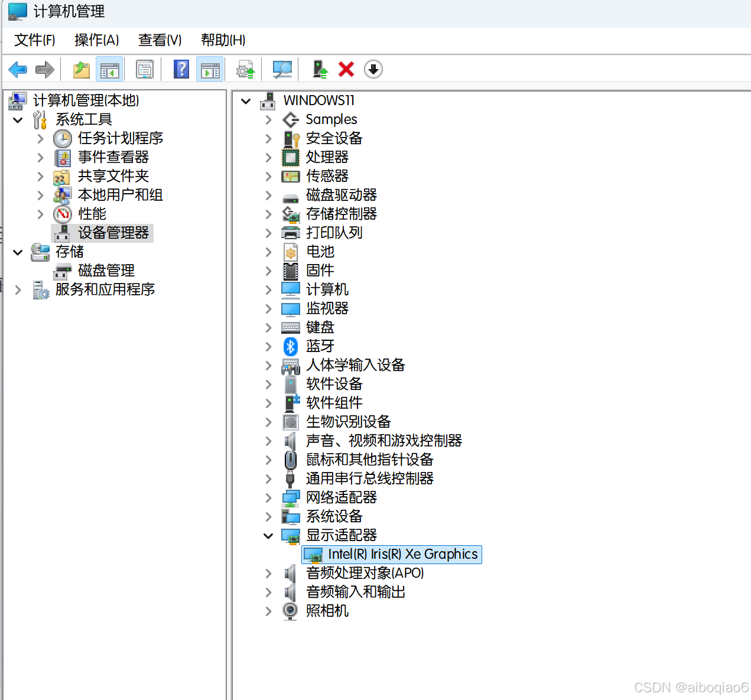Screen dimensions: 751x700
Task: Click the Scan for hardware changes monitor icon
Action: pyautogui.click(x=282, y=70)
